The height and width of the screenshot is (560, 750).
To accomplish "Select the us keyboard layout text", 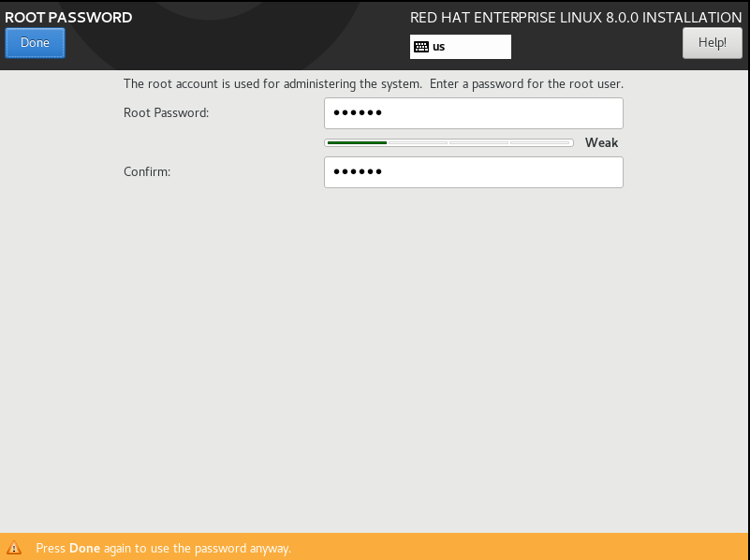I will 438,47.
